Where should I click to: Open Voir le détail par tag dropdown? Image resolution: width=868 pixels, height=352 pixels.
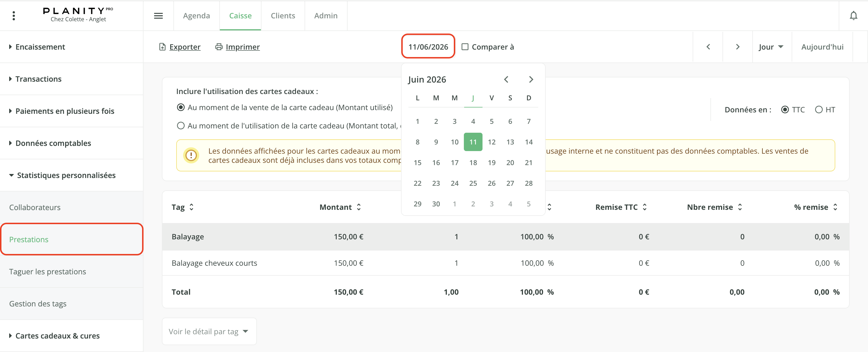[x=209, y=331]
